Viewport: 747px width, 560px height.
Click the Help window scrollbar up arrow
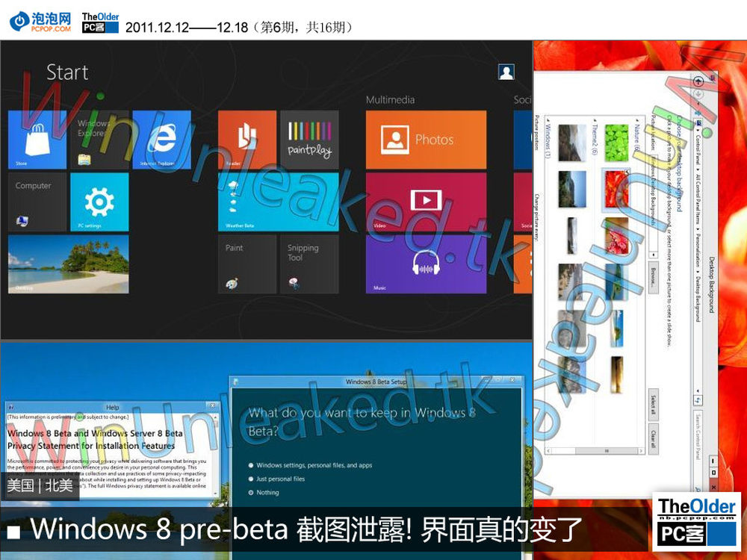click(215, 417)
